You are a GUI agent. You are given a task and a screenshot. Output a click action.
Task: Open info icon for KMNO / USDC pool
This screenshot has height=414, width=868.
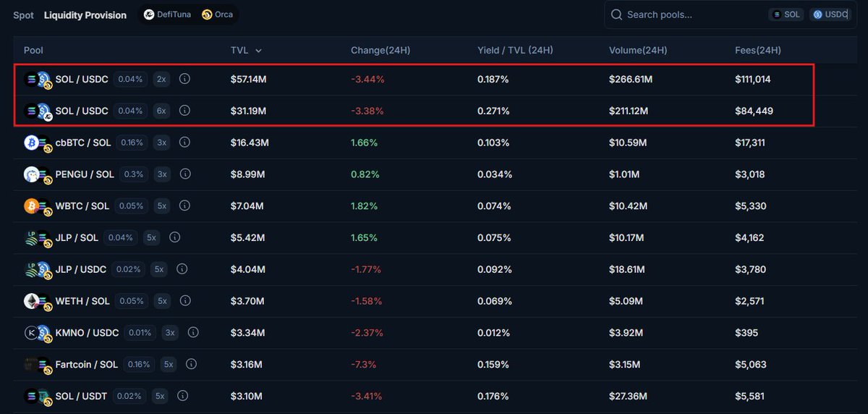[193, 333]
